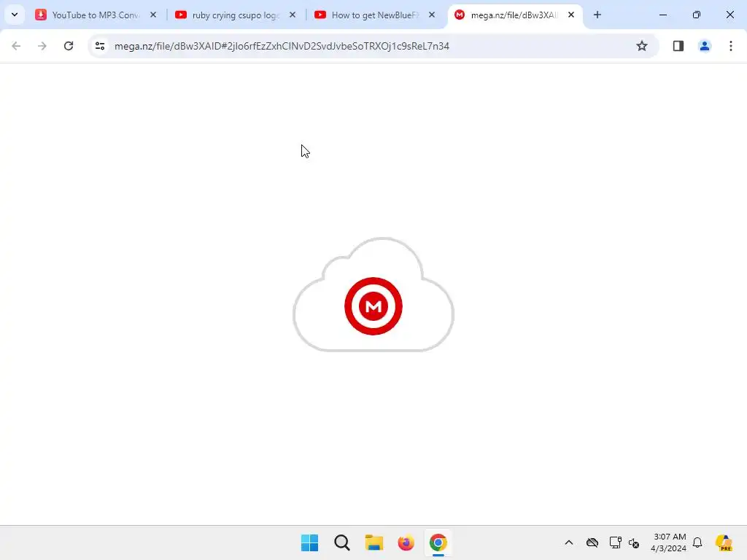The image size is (747, 560).
Task: Switch to How to get NewBlueFX tab
Action: pos(374,15)
